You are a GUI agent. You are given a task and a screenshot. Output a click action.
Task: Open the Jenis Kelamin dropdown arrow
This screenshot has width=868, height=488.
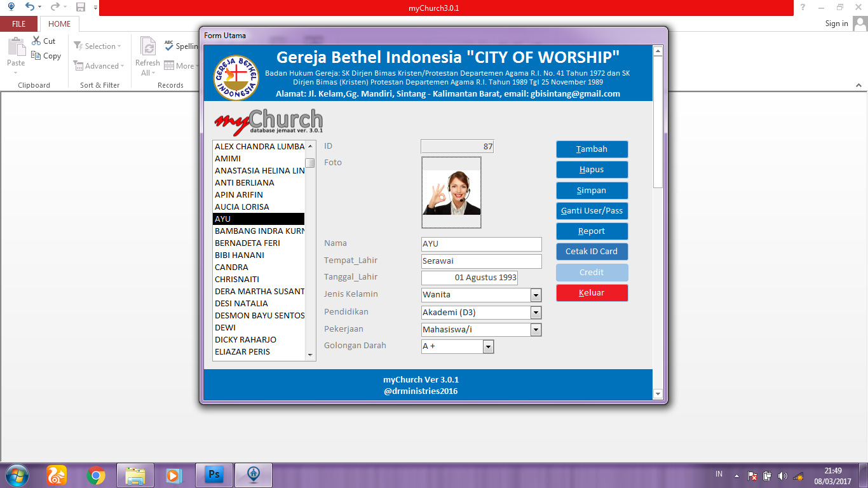click(536, 295)
